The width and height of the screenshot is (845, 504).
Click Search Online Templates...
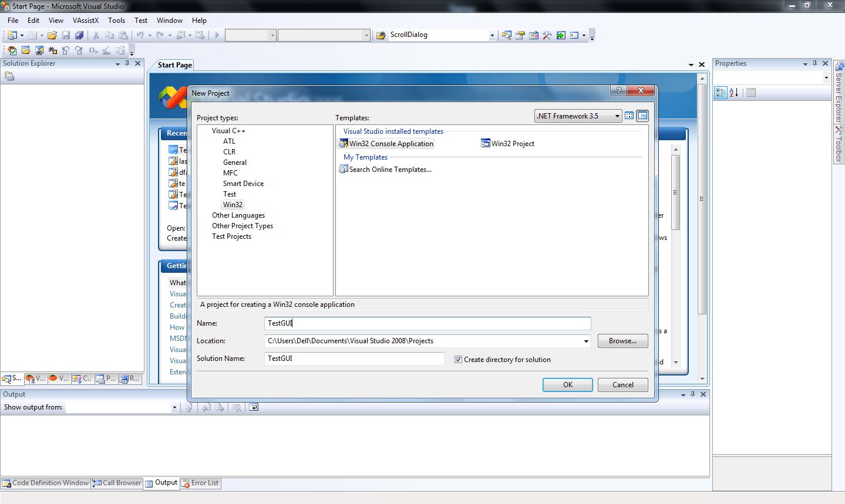[385, 170]
